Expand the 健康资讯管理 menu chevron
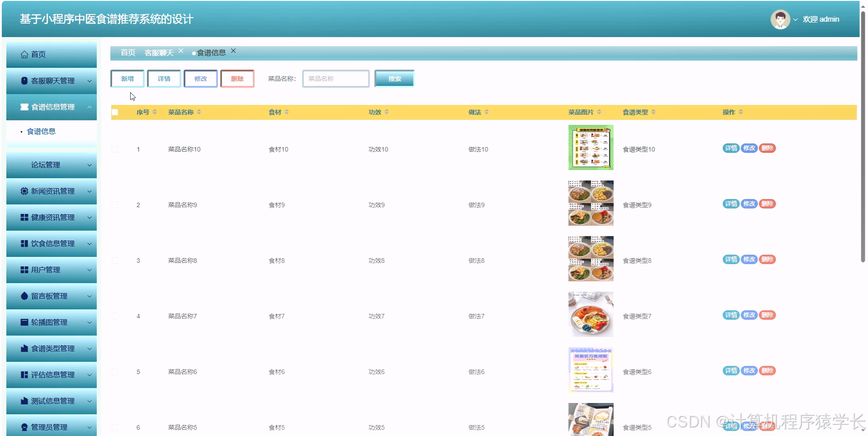The height and width of the screenshot is (436, 868). point(90,218)
